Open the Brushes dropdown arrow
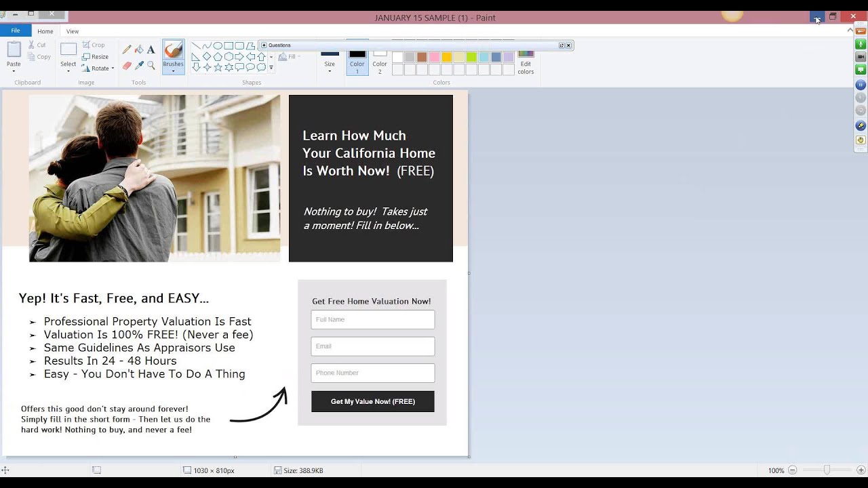This screenshot has width=868, height=488. pyautogui.click(x=173, y=70)
